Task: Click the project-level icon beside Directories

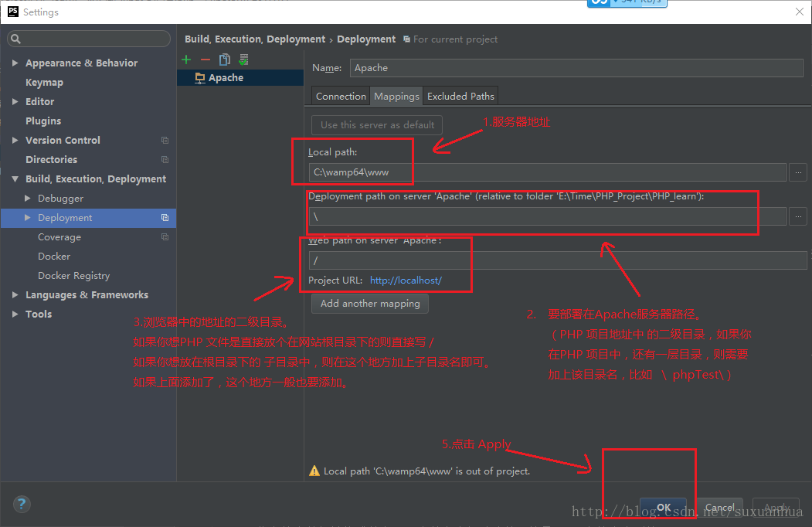Action: 165,160
